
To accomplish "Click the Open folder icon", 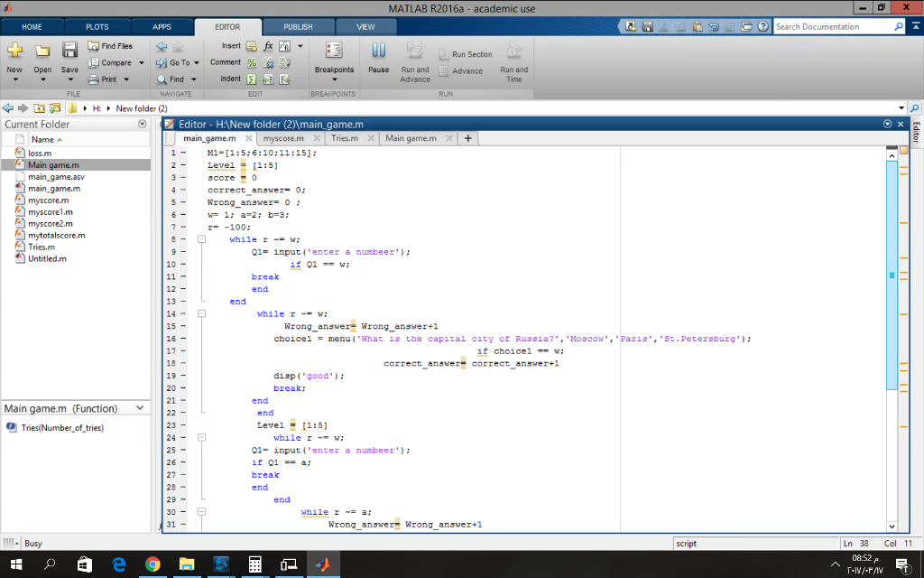I will (42, 51).
